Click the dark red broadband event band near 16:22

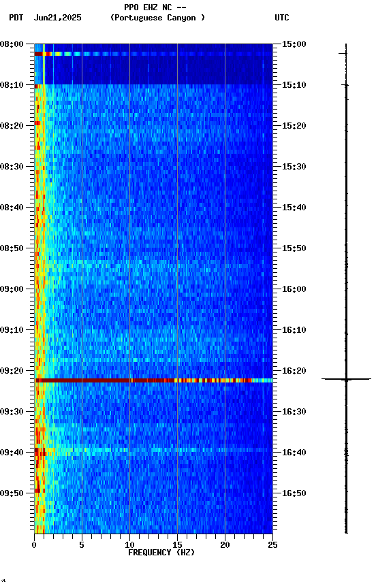click(x=153, y=380)
